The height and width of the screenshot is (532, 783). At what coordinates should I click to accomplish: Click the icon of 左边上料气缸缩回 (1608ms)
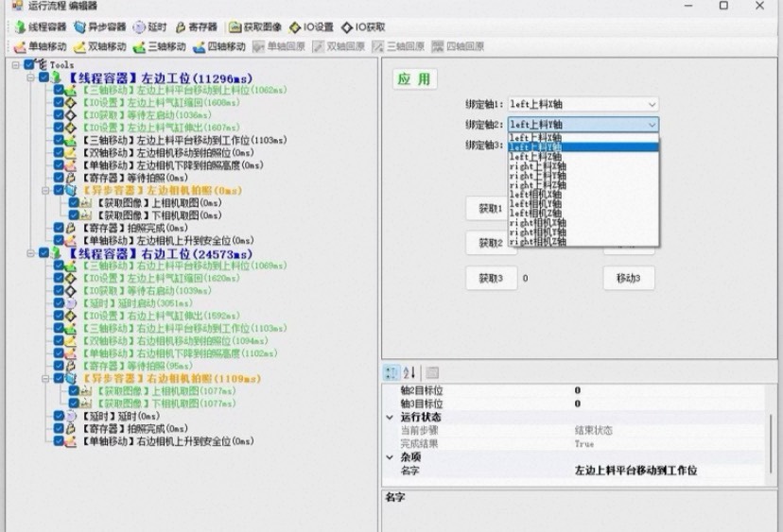[71, 102]
